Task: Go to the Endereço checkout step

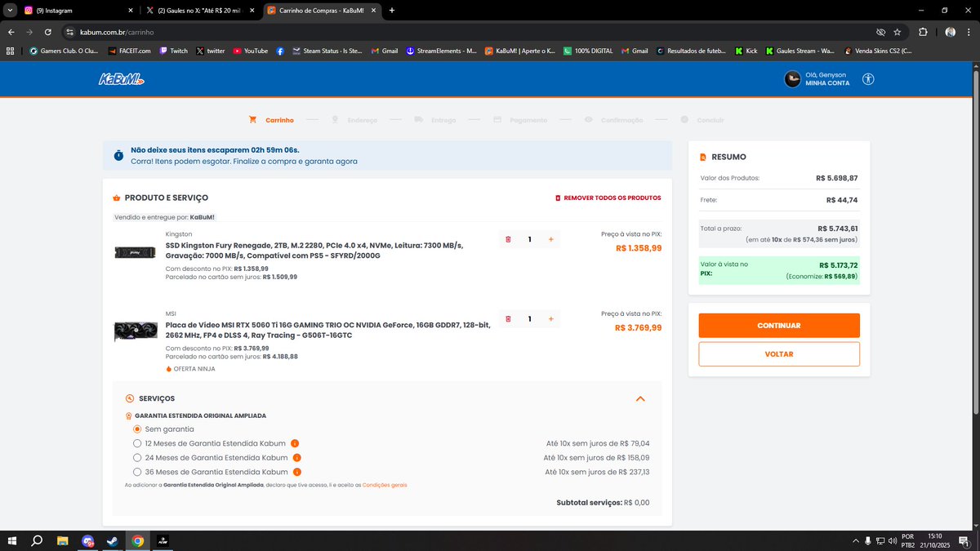Action: tap(354, 120)
